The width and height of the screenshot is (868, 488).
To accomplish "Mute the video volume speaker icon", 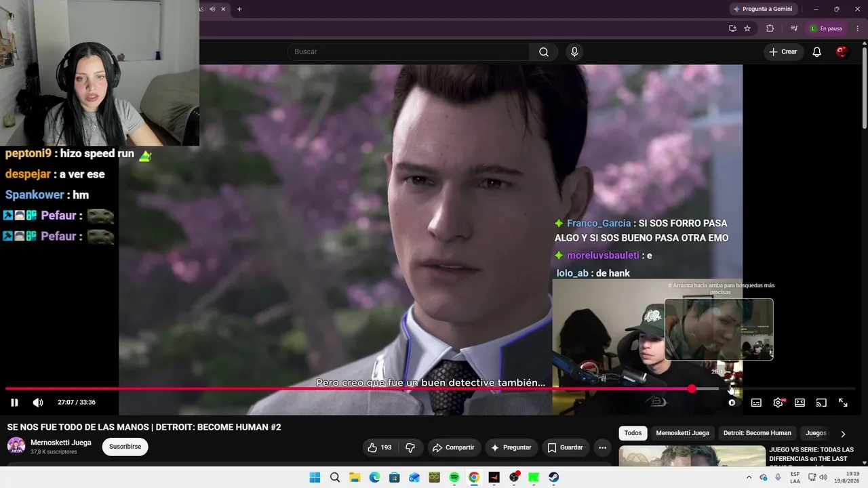I will coord(38,403).
